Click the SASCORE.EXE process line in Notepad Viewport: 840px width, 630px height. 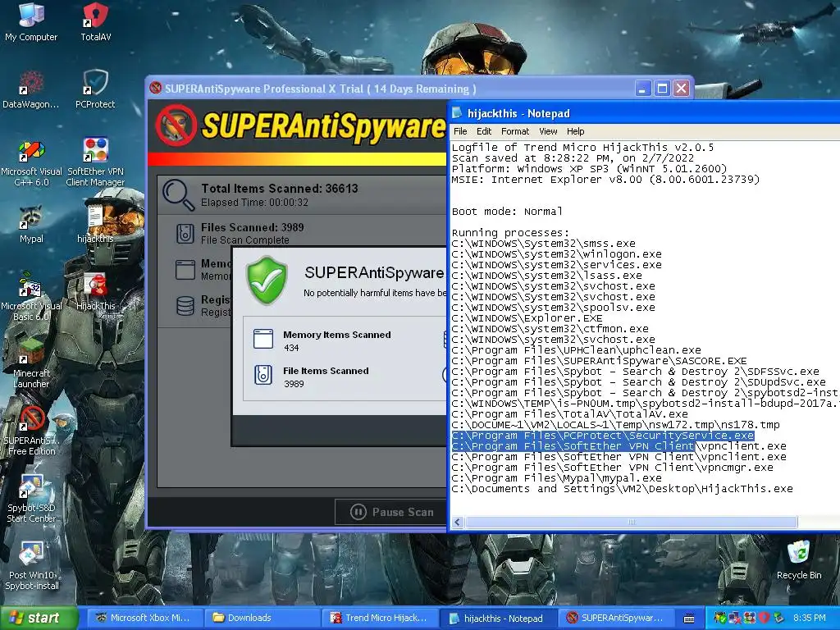coord(599,361)
